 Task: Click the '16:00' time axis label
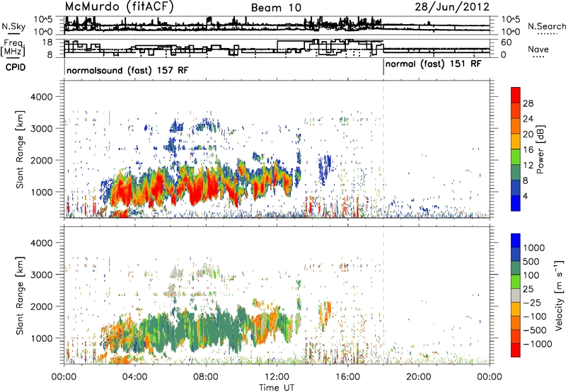(347, 377)
